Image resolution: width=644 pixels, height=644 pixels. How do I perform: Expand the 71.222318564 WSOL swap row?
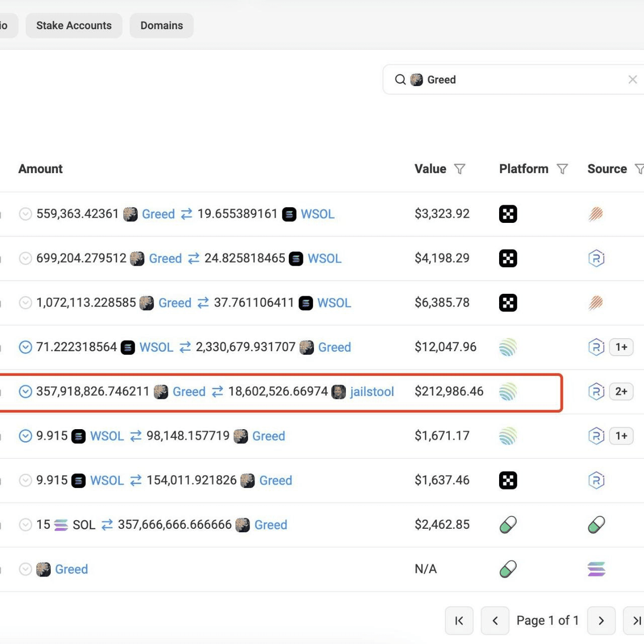pyautogui.click(x=25, y=347)
